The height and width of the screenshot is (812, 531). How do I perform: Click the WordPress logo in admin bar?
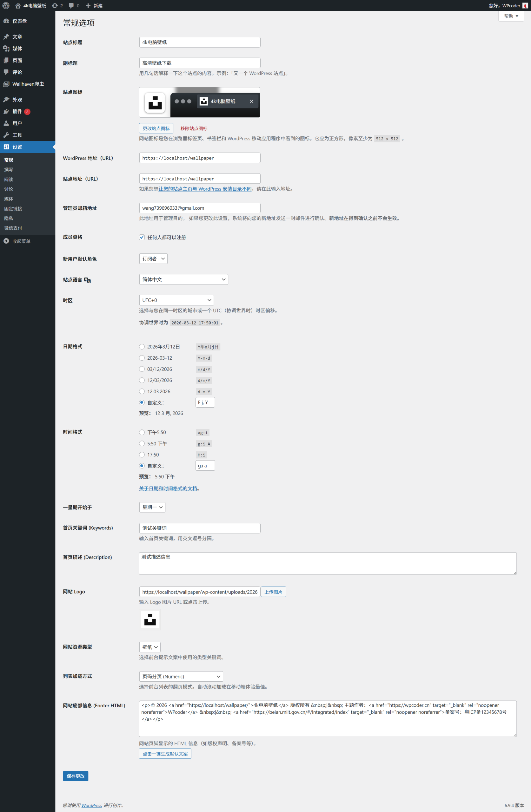coord(6,5)
